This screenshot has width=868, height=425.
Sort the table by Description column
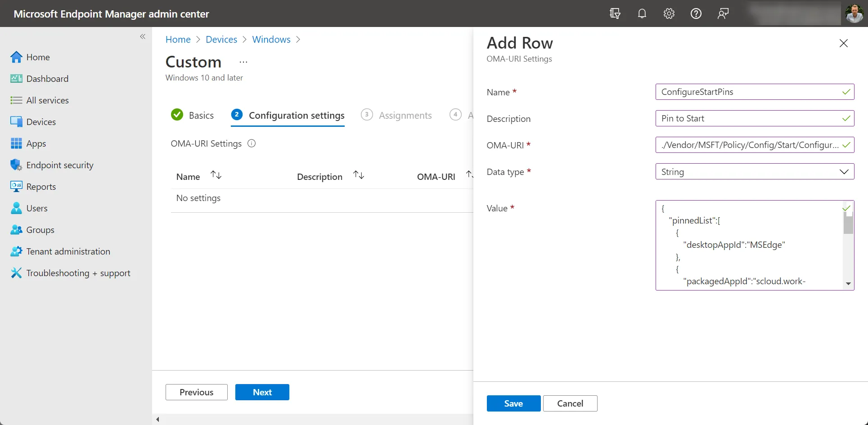(359, 175)
